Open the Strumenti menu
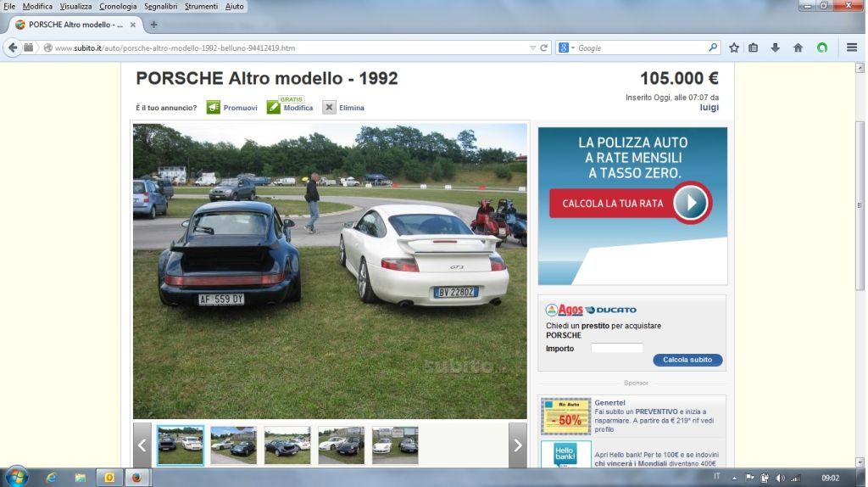The width and height of the screenshot is (868, 487). pos(201,6)
